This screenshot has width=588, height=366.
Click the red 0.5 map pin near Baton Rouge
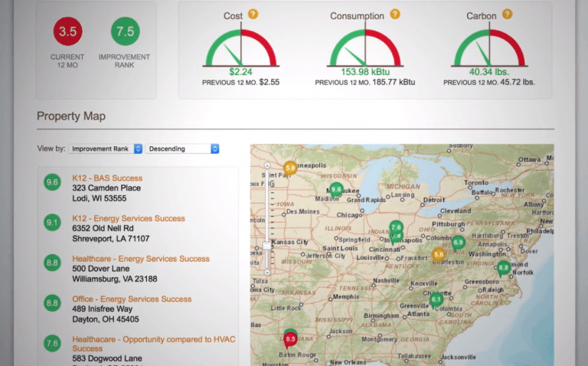(290, 340)
